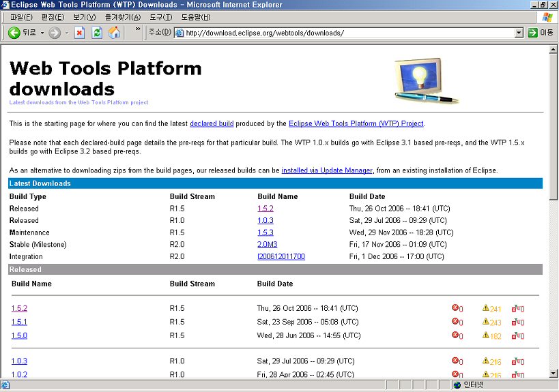559x392 pixels.
Task: Click the red error icon in 1.5.0 row
Action: coord(455,335)
